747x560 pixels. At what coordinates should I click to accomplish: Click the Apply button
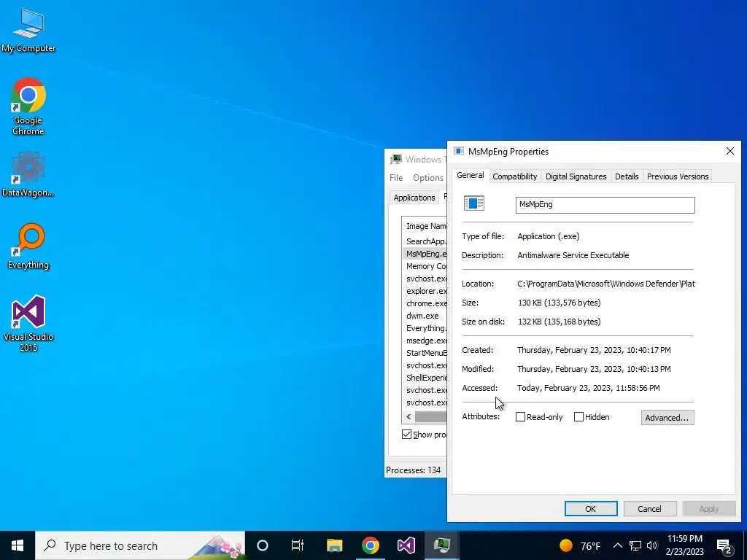709,508
